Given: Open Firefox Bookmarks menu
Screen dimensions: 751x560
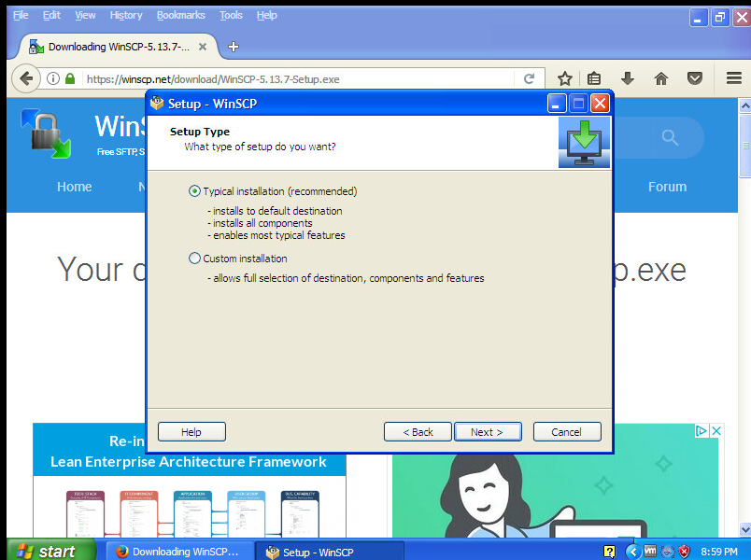Looking at the screenshot, I should (x=181, y=15).
